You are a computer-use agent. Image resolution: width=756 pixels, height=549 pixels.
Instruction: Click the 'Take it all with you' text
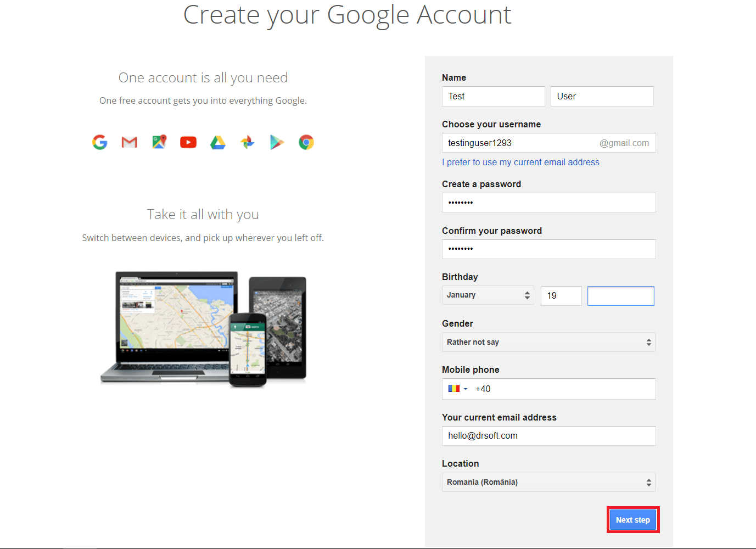click(x=203, y=215)
